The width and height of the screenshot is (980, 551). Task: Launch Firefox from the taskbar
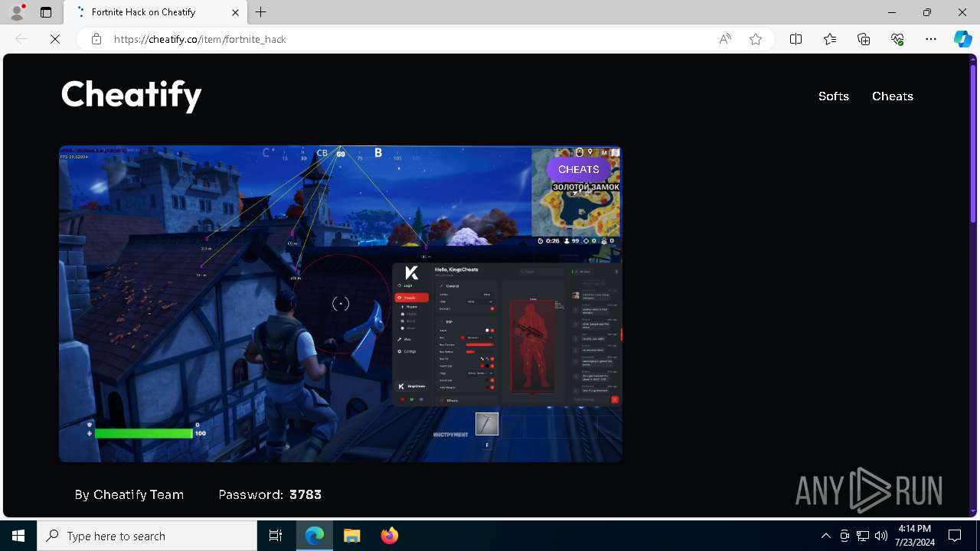(390, 536)
